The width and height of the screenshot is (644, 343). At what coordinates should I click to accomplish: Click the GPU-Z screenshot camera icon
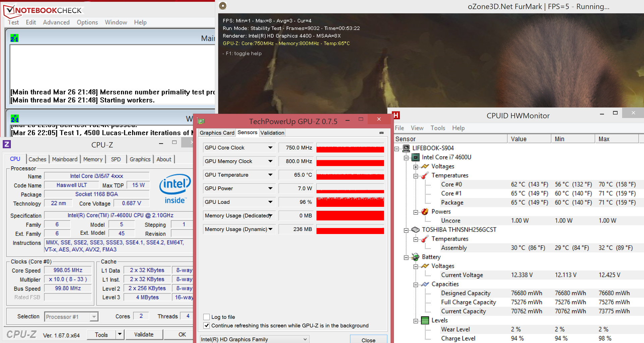(381, 133)
